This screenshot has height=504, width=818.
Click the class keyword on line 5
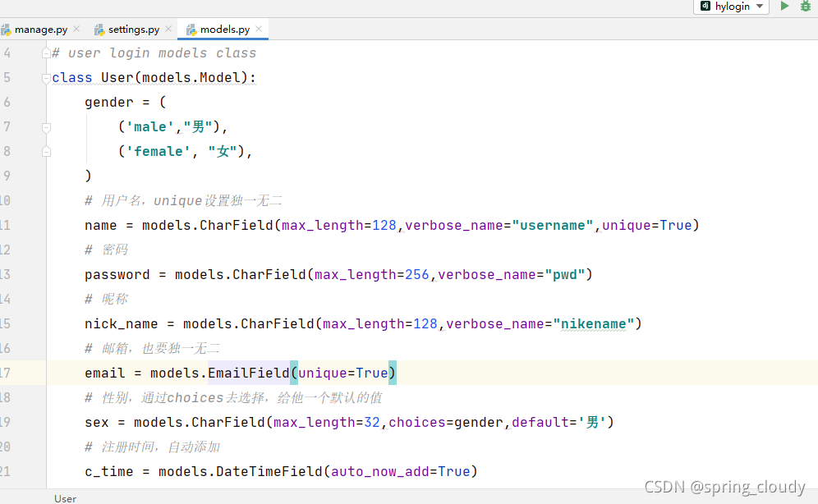[x=72, y=78]
